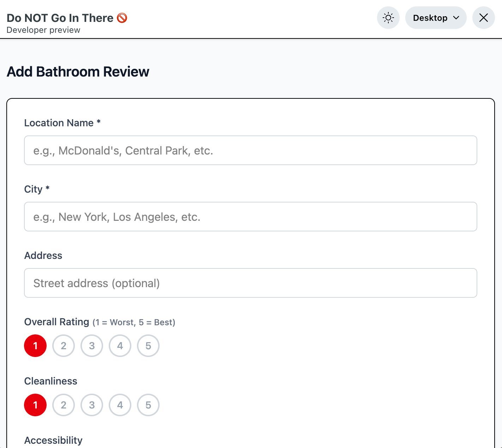Image resolution: width=502 pixels, height=448 pixels.
Task: Focus the Street address field
Action: [x=250, y=283]
